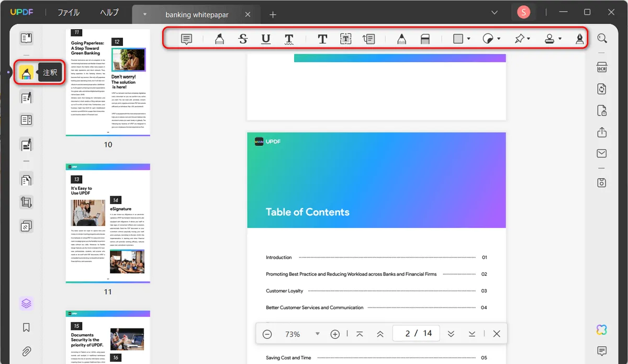The image size is (628, 364).
Task: Expand the rectangle shape dropdown
Action: tap(468, 39)
